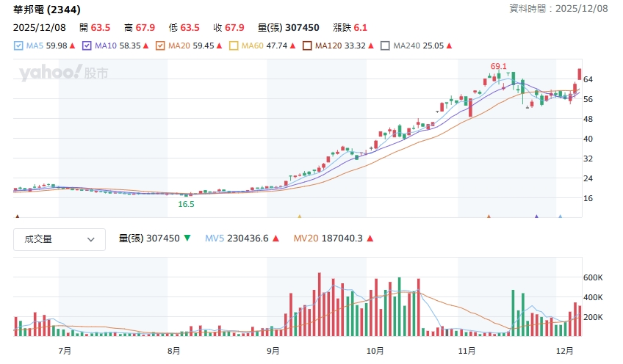Click the dark brown triangle marker at far left
Viewport: 623px width, 364px height.
click(17, 216)
